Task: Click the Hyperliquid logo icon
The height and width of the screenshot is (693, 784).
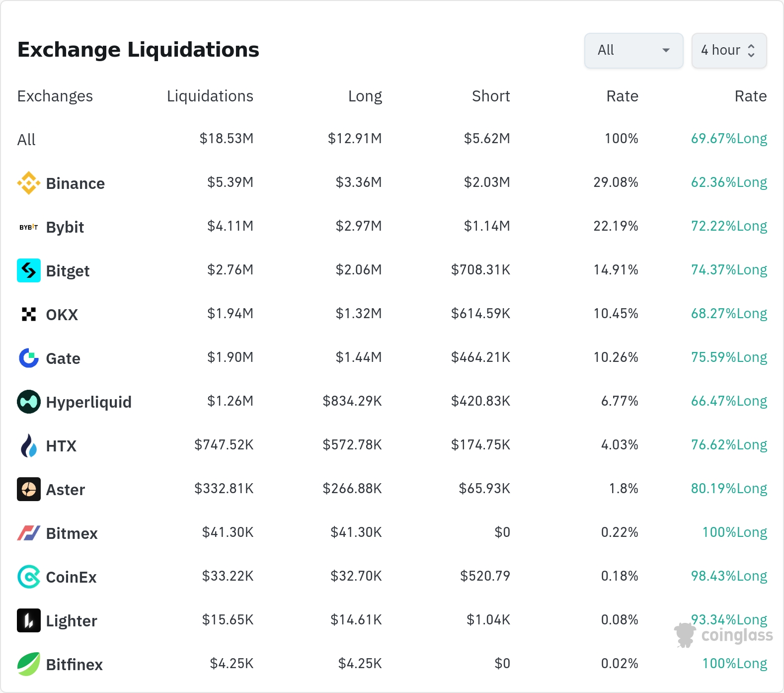Action: click(x=29, y=402)
